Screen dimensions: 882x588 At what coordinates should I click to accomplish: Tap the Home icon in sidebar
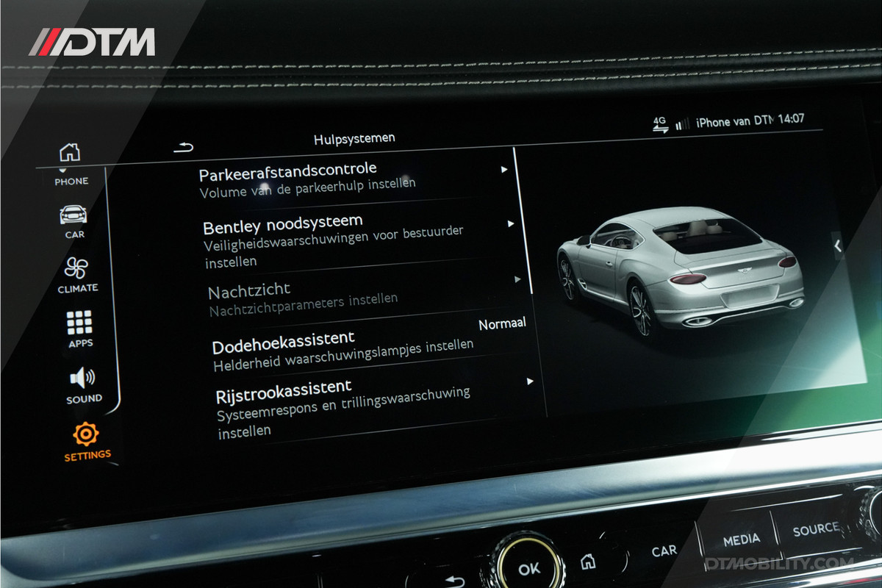click(x=70, y=152)
